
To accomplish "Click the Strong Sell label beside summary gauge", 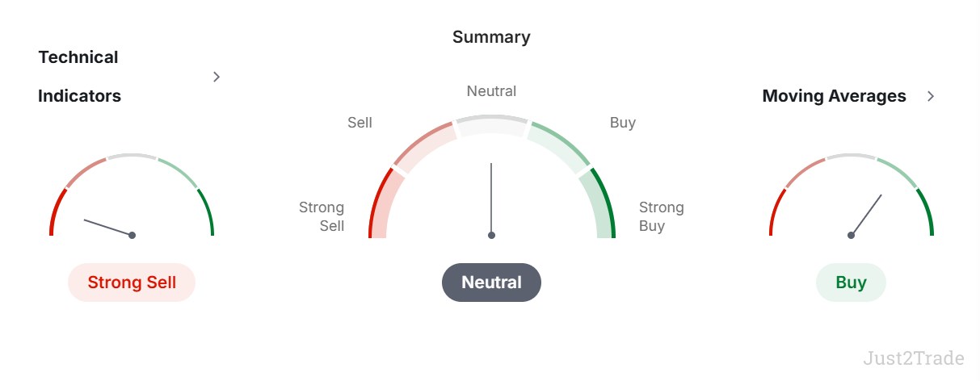I will 322,216.
